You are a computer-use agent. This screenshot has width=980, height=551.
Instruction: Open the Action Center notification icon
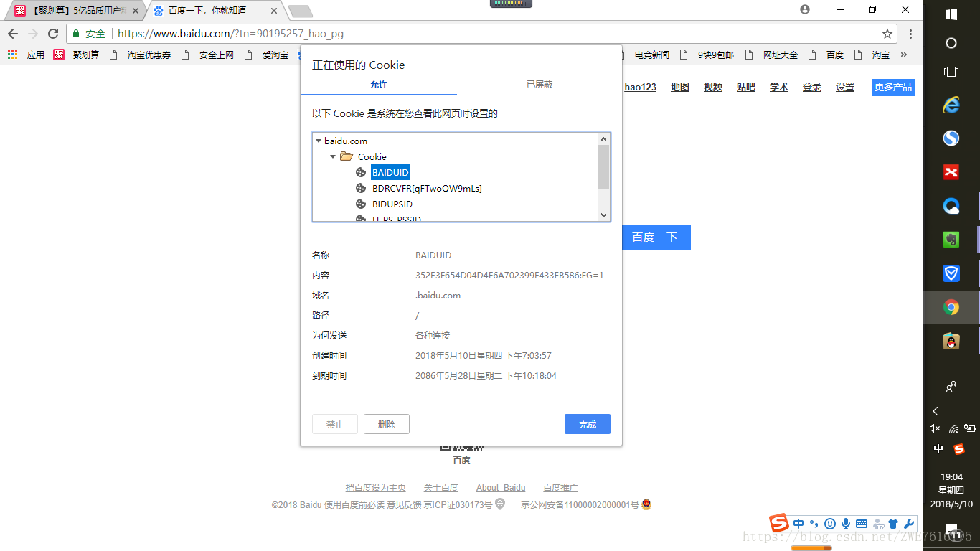[952, 531]
